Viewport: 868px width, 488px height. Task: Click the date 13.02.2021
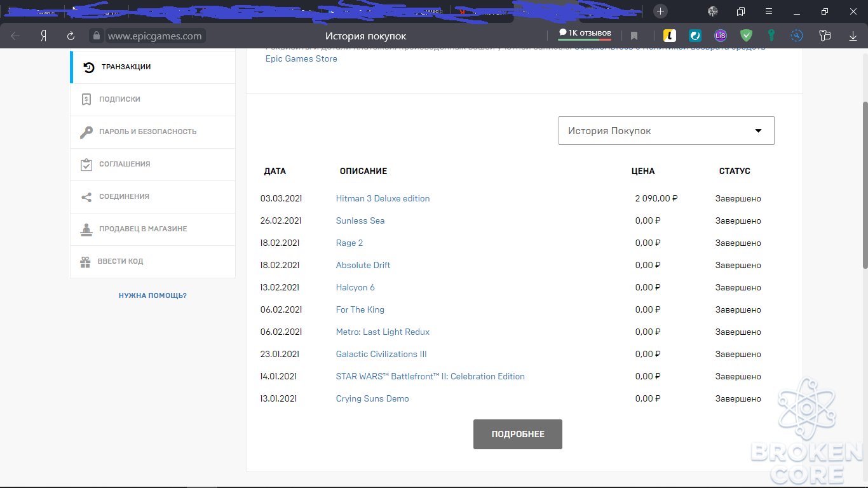click(x=280, y=287)
